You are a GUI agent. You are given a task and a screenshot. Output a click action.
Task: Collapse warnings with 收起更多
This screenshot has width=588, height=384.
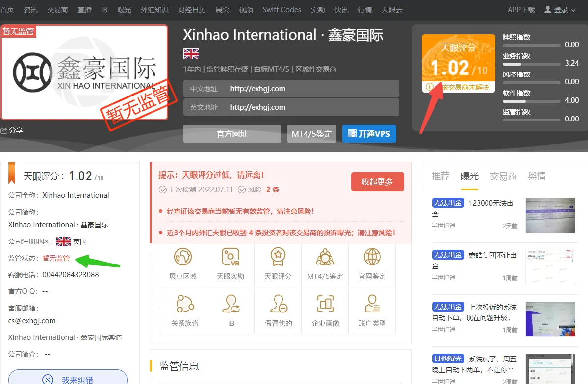(377, 182)
